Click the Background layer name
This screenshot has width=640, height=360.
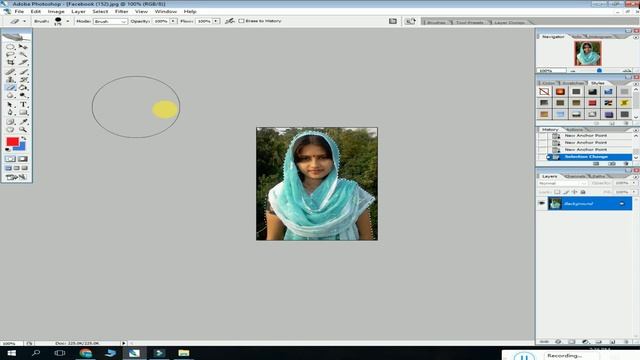[x=578, y=203]
